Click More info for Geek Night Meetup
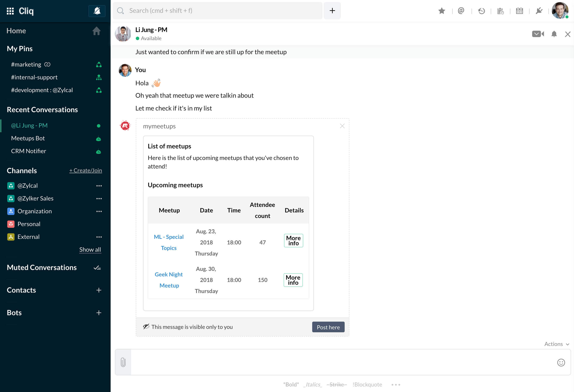This screenshot has width=574, height=392. pyautogui.click(x=293, y=280)
